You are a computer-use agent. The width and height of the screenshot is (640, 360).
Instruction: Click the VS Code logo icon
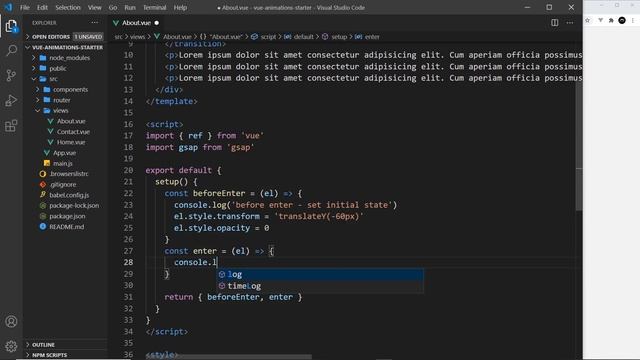tap(8, 7)
